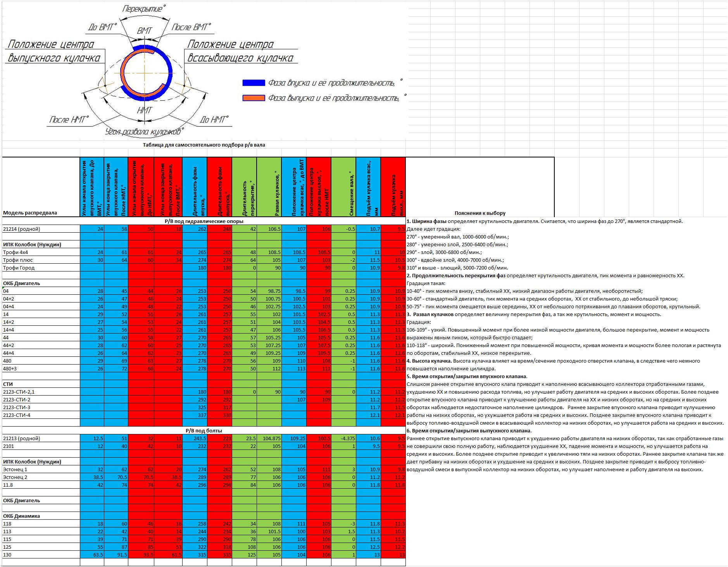Click the 'Длительность фазы впуска,°' column header
The image size is (728, 567).
(195, 187)
